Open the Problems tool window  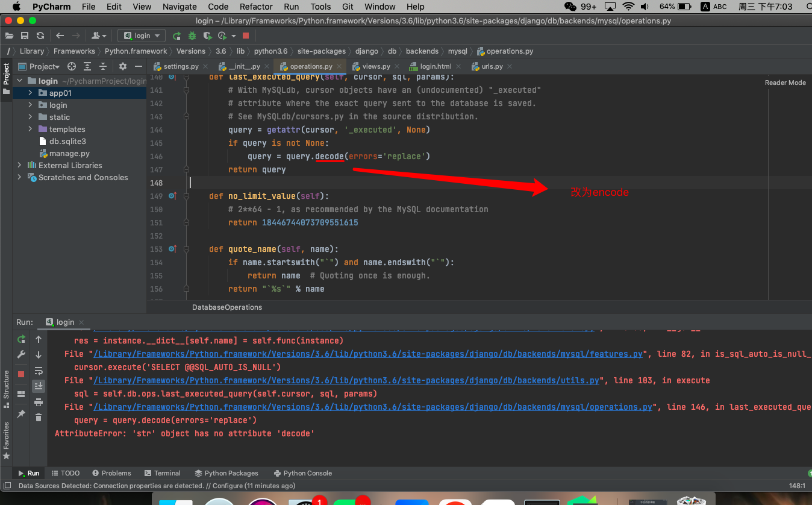click(x=111, y=473)
